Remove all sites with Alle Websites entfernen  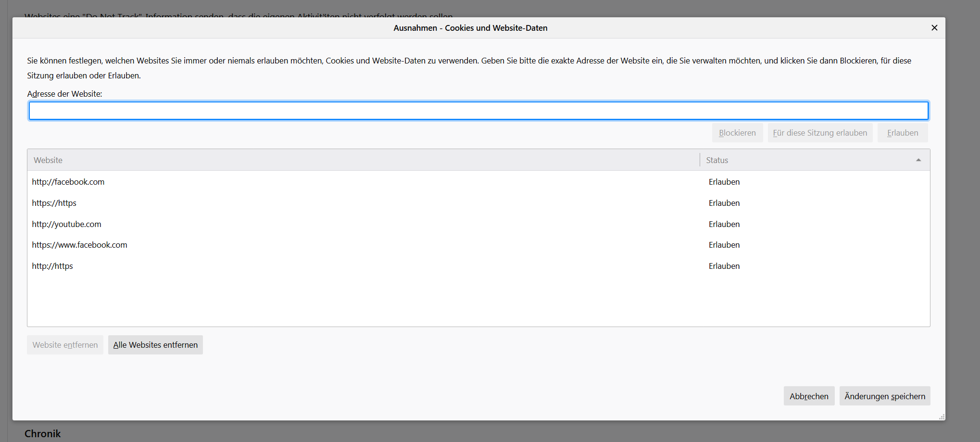(155, 345)
